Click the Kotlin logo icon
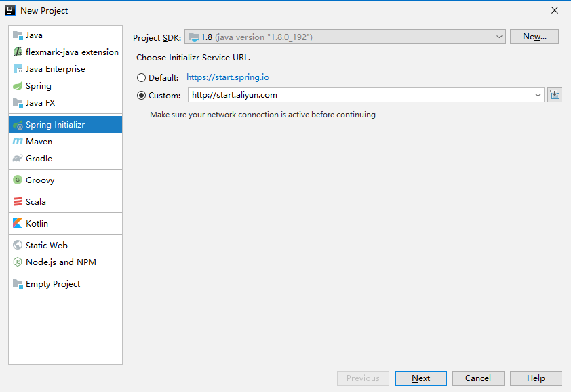Screen dimensions: 571x392 click(18, 223)
